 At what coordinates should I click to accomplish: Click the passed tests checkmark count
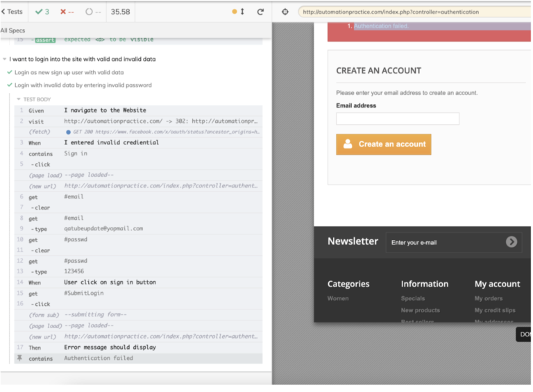click(42, 12)
